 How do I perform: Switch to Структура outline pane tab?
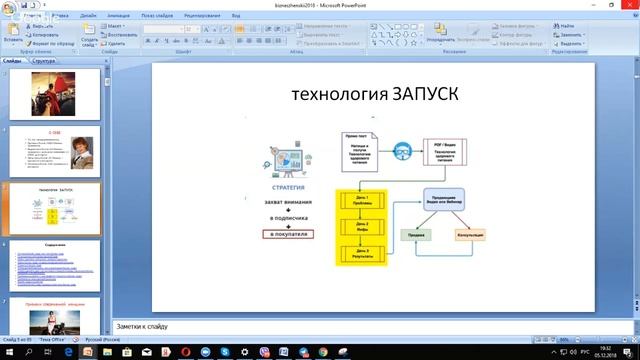(43, 61)
